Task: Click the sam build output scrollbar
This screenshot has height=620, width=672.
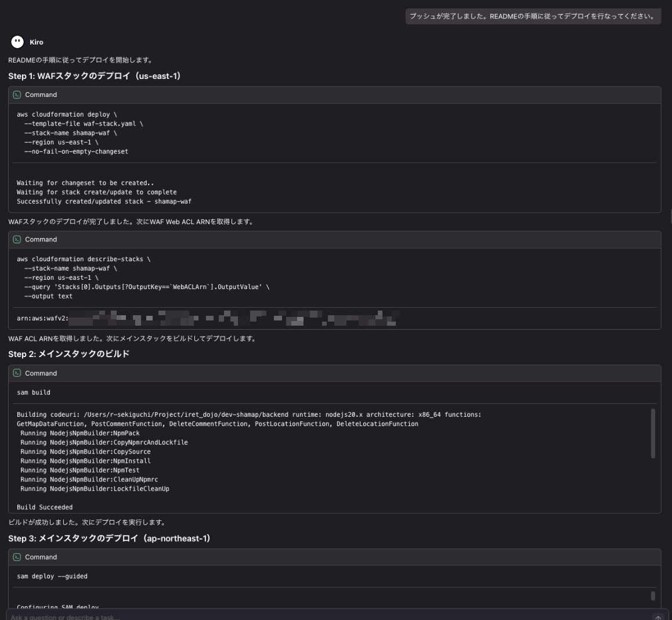Action: pyautogui.click(x=653, y=433)
